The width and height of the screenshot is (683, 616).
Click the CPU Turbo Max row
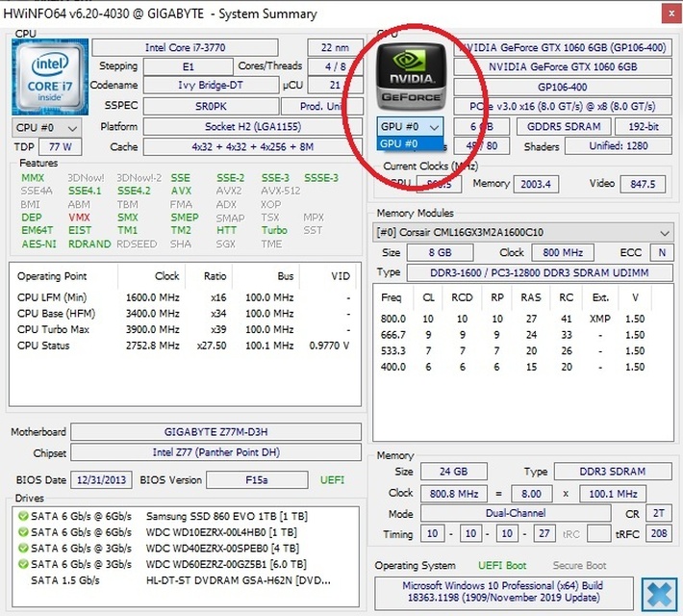[x=184, y=329]
